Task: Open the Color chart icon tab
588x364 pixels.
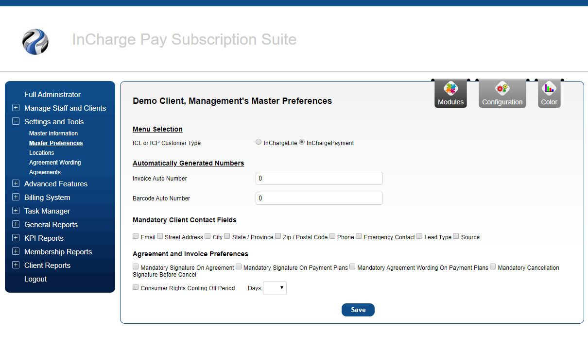Action: (549, 94)
